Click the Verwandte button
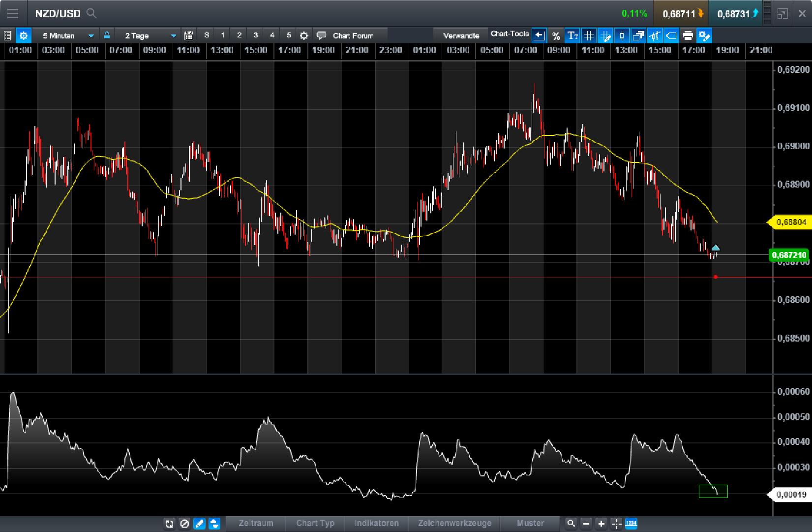The width and height of the screenshot is (812, 532). coord(461,35)
